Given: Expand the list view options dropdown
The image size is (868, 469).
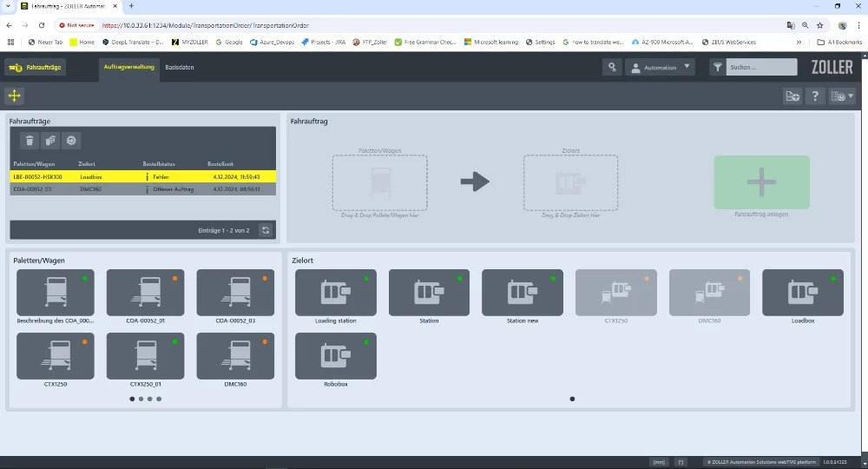Looking at the screenshot, I should (842, 96).
